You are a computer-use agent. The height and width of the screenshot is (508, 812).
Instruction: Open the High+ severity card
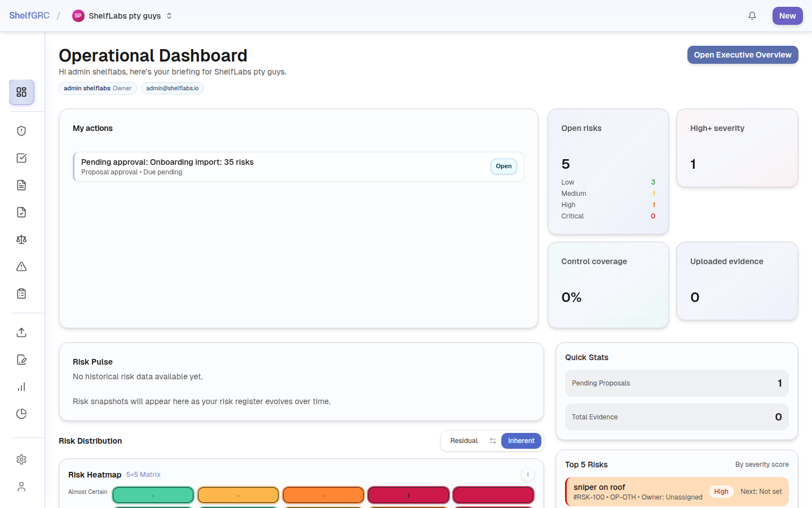(x=737, y=148)
